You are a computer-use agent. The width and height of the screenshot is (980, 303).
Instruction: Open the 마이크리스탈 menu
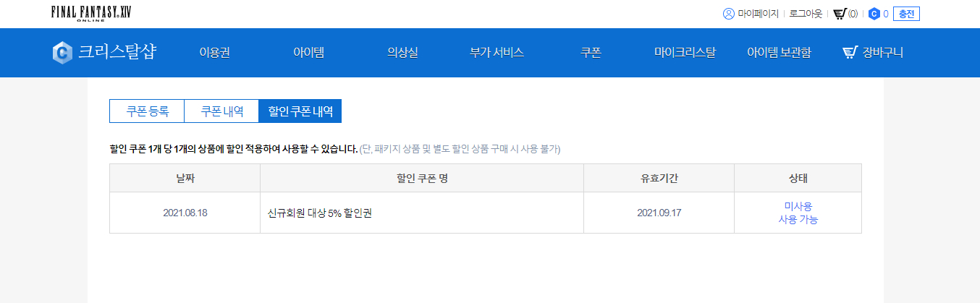685,53
